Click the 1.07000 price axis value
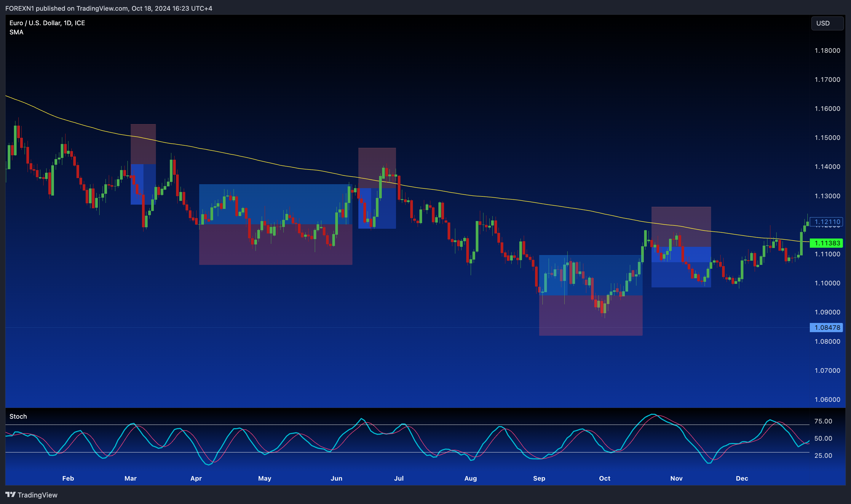Screen dimensions: 851x504 pyautogui.click(x=827, y=371)
